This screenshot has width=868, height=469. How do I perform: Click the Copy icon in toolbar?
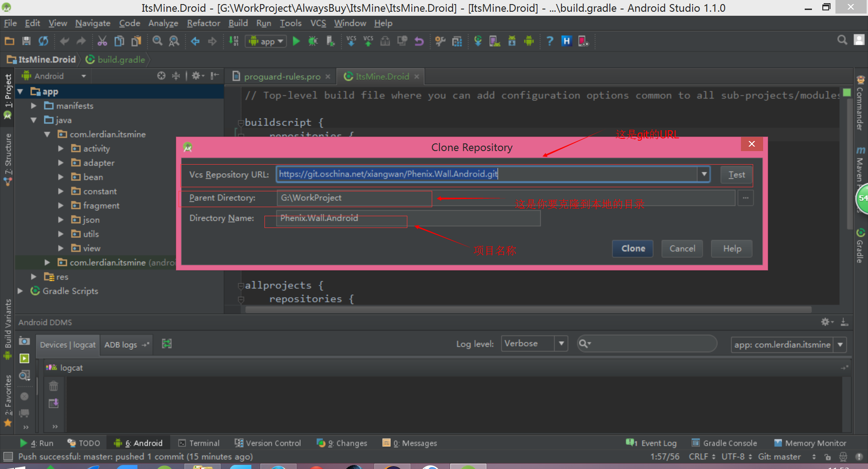tap(119, 41)
